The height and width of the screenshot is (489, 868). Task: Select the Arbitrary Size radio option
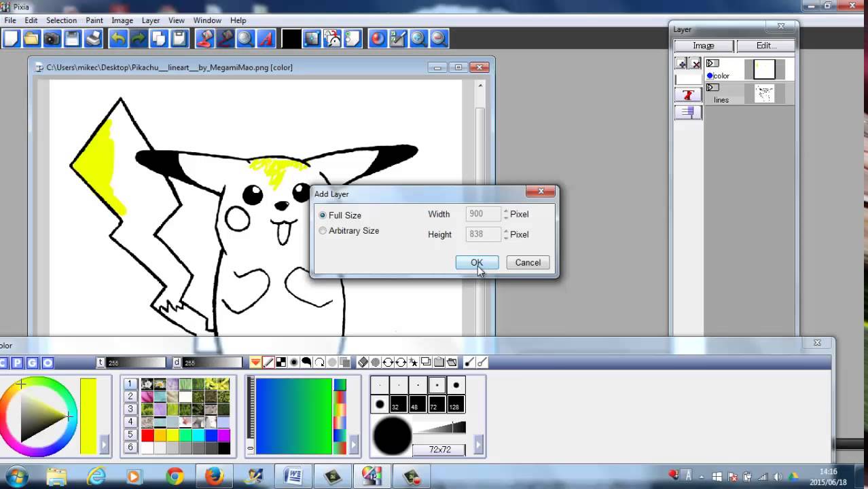323,231
